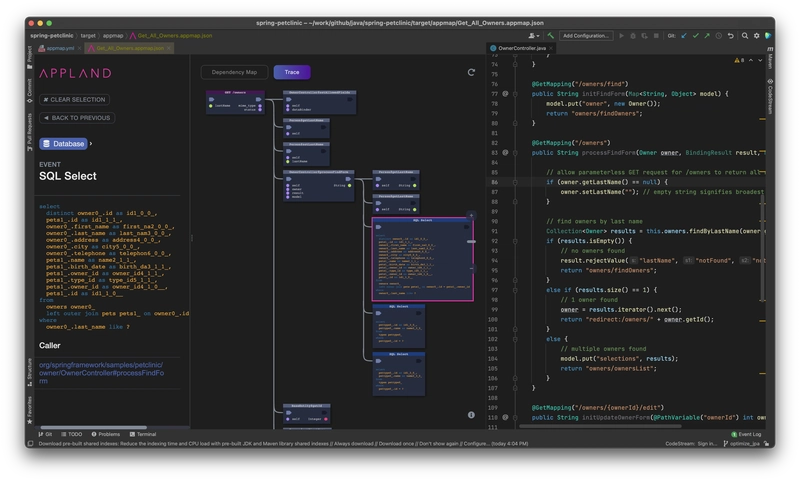The width and height of the screenshot is (800, 481).
Task: Click gutter icon beside processFindForm line 83
Action: coord(505,153)
